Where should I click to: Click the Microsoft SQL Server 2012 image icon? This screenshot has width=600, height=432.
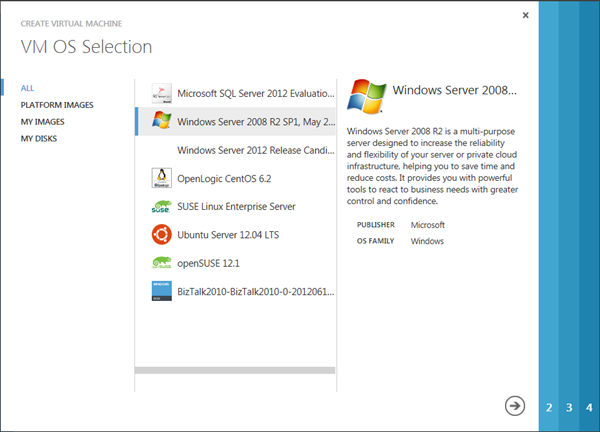(x=161, y=93)
